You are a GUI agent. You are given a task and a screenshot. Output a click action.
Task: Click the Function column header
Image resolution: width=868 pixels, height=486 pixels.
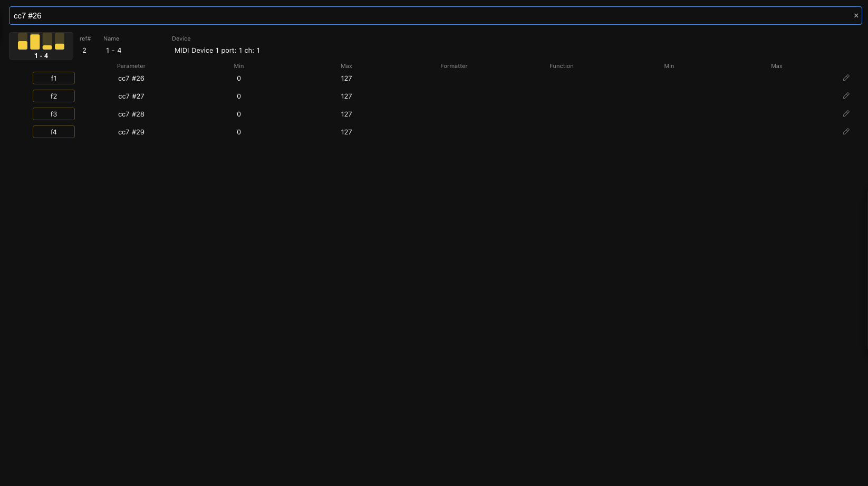click(x=561, y=66)
